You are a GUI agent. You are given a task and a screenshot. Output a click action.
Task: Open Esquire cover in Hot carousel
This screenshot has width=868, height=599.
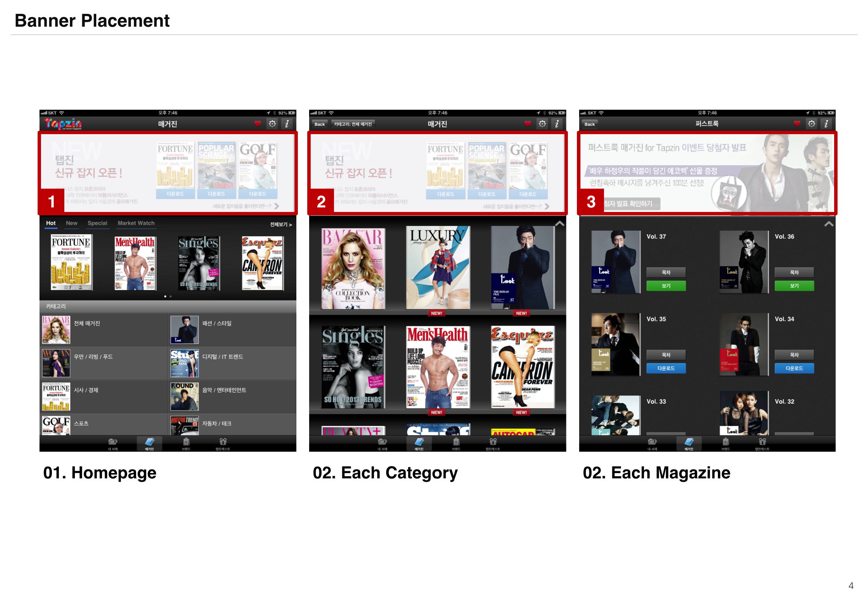pos(263,263)
